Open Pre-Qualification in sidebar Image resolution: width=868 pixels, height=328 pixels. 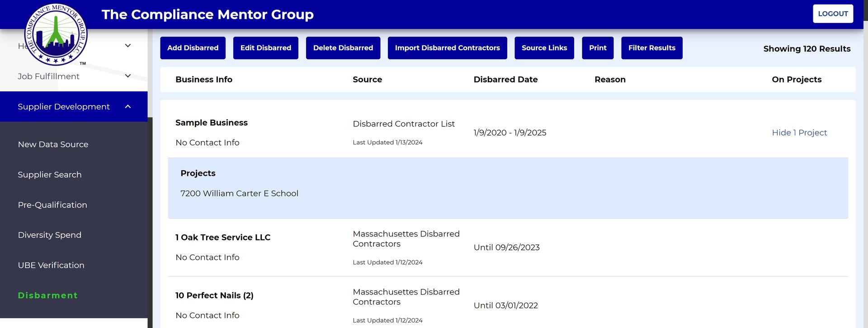tap(52, 205)
